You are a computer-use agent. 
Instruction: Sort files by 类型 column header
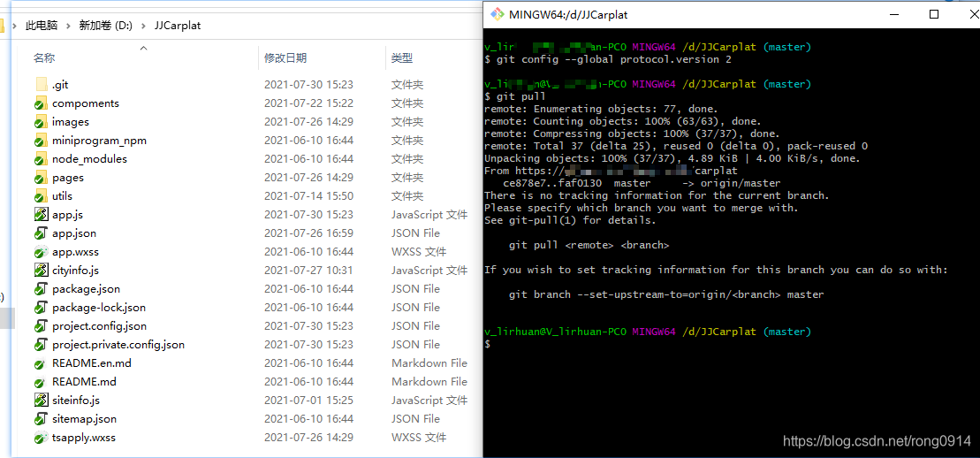click(402, 58)
